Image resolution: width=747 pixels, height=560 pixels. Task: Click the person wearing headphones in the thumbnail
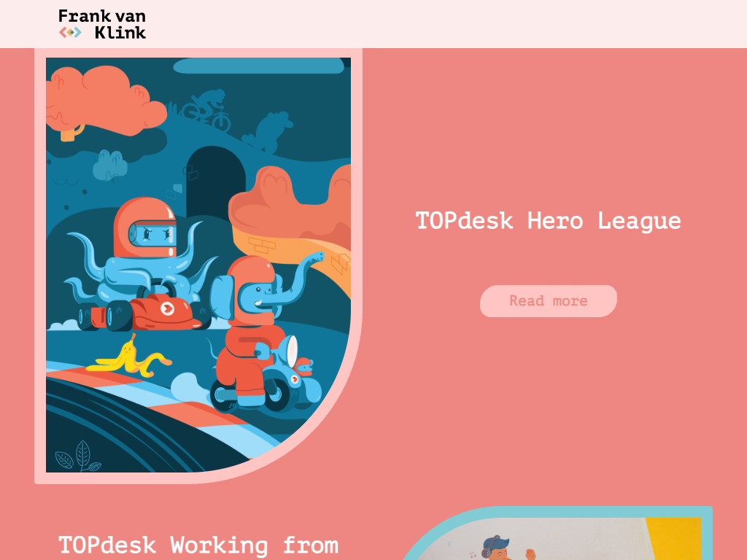[x=495, y=548]
